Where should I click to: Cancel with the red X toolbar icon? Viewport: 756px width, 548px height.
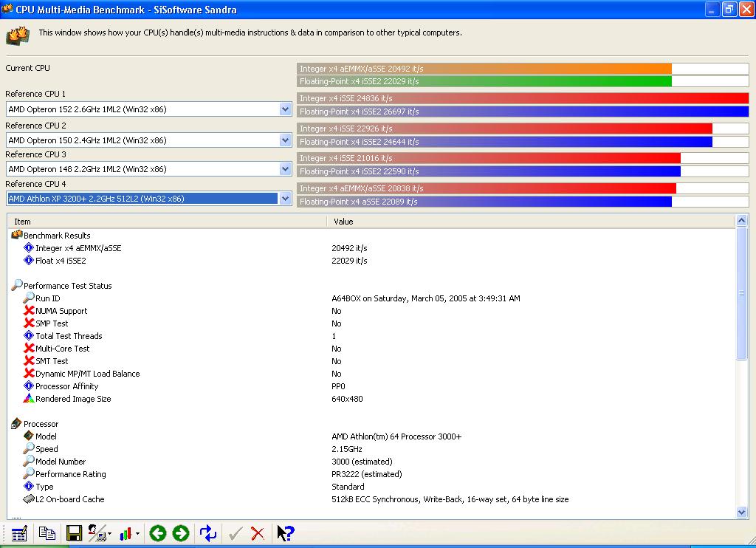point(258,533)
